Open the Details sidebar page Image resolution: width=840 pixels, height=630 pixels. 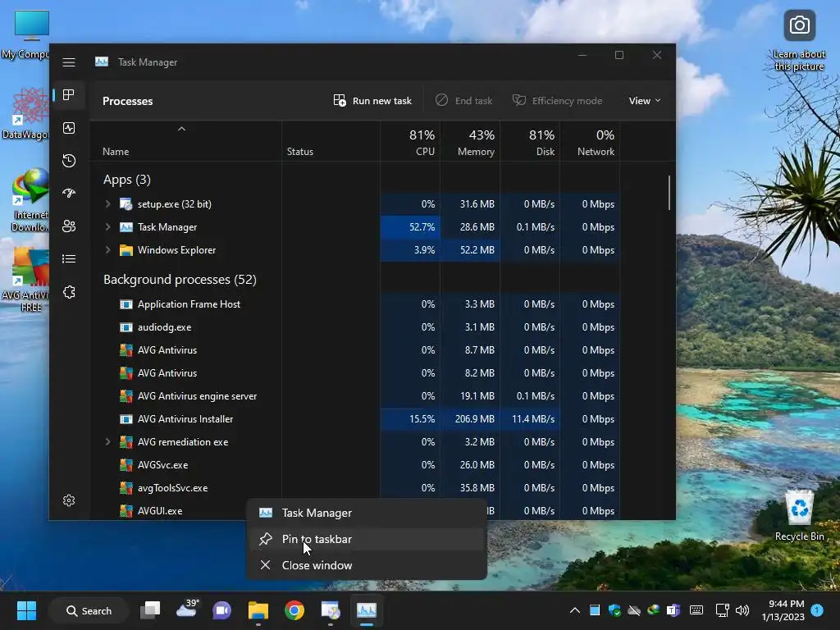click(x=69, y=259)
